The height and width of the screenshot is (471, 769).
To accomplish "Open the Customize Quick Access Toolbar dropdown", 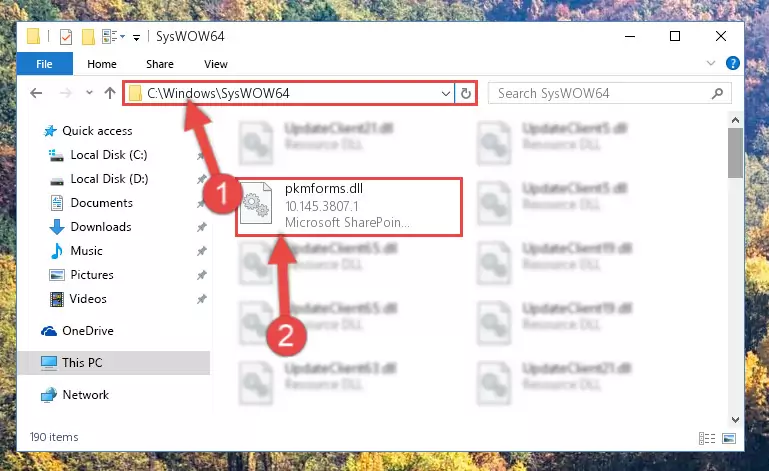I will point(136,37).
